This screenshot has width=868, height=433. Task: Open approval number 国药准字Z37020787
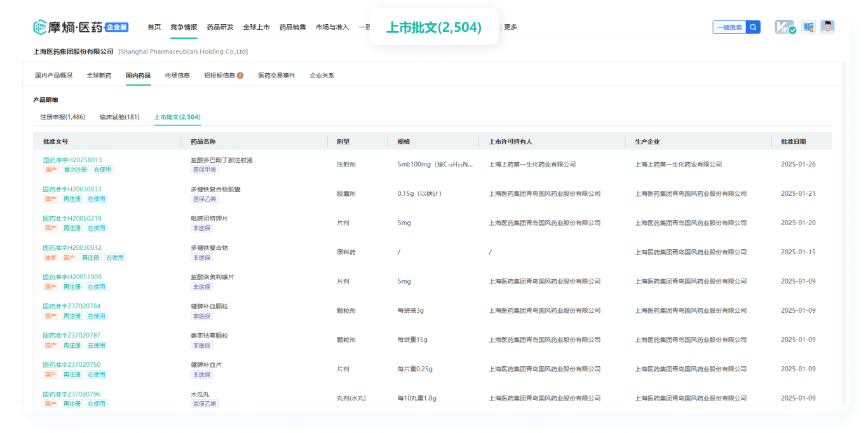tap(72, 336)
